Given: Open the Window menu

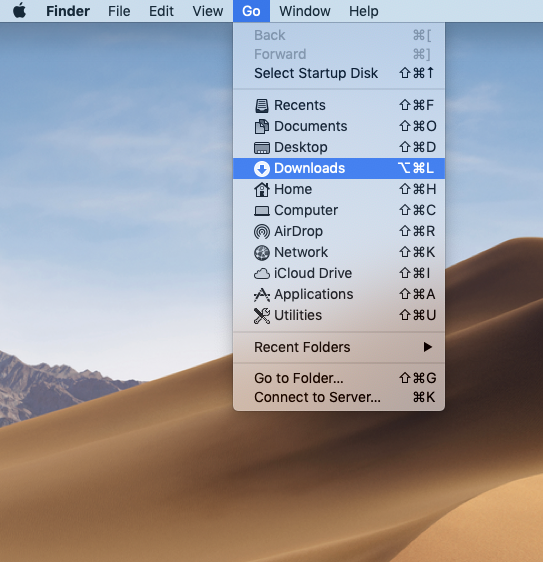Looking at the screenshot, I should click(x=305, y=11).
